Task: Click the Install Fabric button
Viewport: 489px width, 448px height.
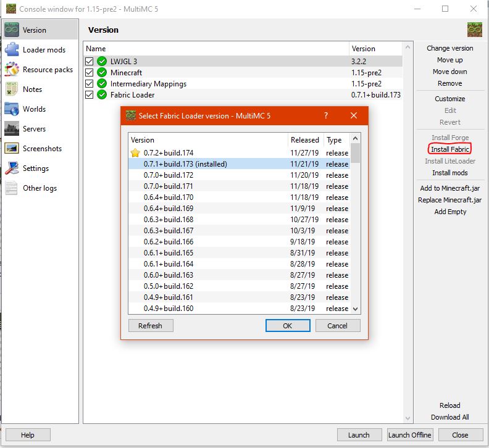Action: (x=449, y=149)
